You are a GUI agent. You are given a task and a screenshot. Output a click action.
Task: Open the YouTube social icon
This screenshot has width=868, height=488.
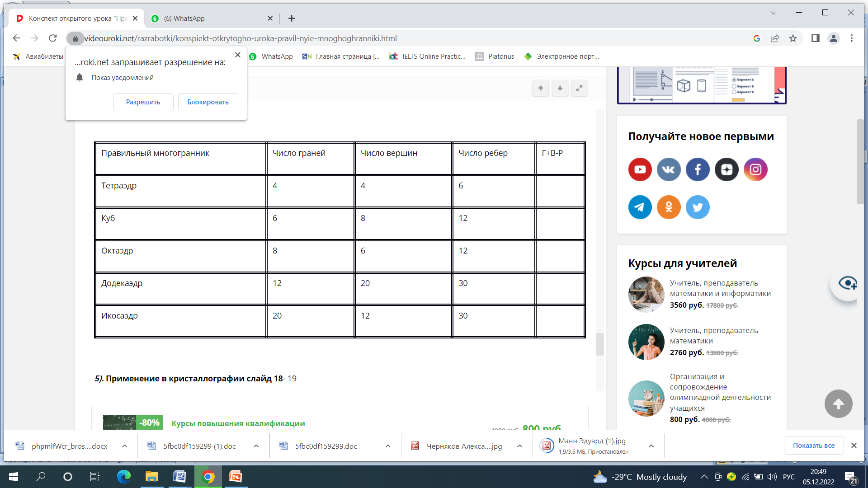(640, 169)
